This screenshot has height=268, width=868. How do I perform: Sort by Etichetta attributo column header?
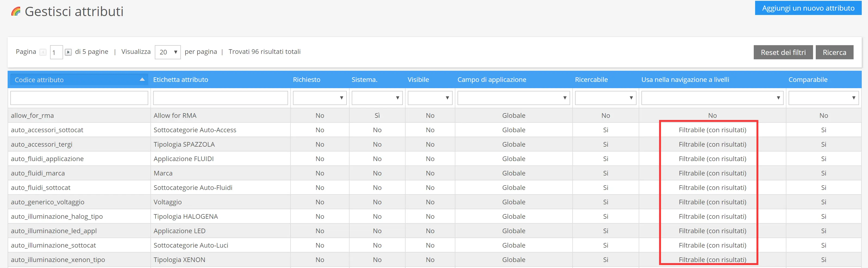181,79
